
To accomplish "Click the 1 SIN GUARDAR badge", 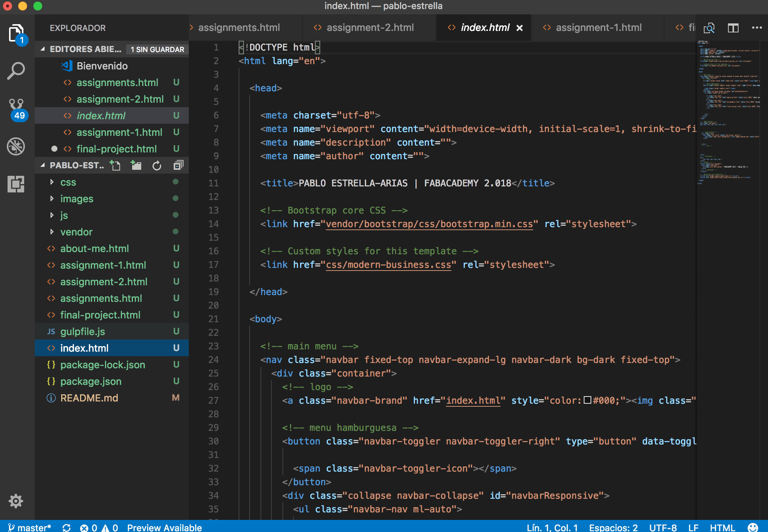I will [x=157, y=49].
